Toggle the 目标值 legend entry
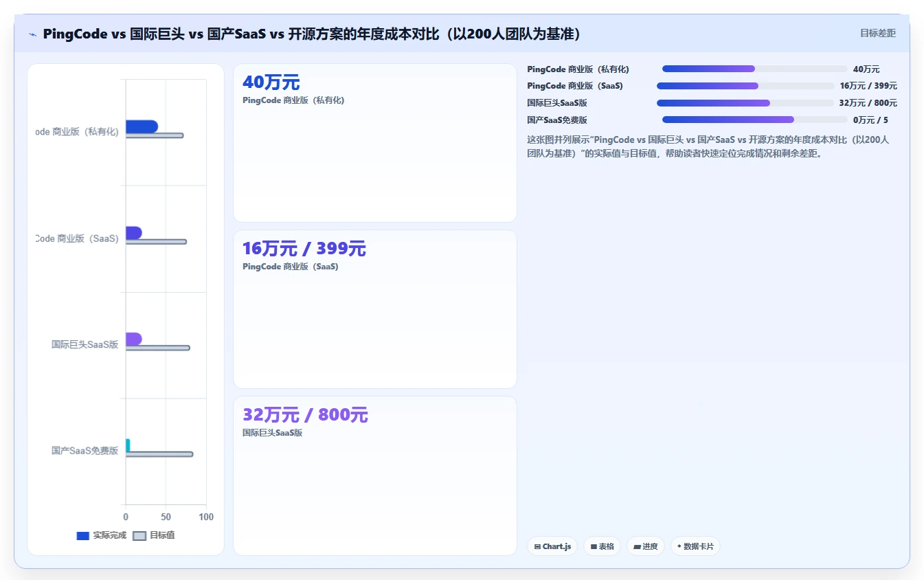The image size is (924, 580). [x=154, y=535]
